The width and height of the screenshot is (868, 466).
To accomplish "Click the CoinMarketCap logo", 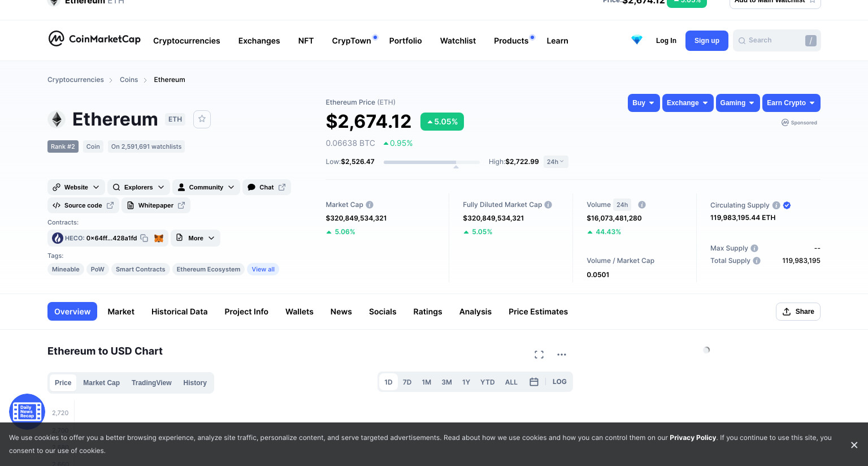I will 94,39.
